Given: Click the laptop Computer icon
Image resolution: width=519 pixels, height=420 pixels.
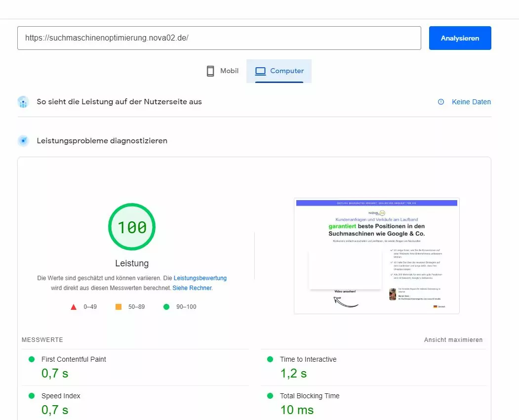Looking at the screenshot, I should point(260,71).
